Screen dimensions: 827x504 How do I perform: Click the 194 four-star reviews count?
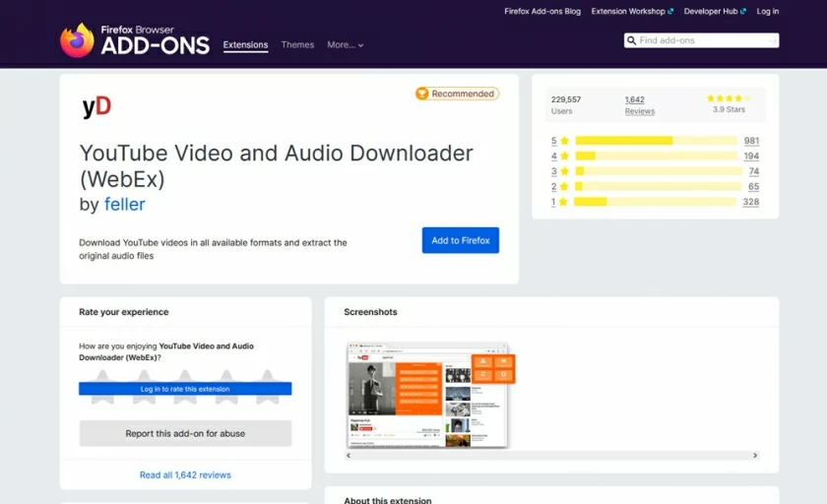click(x=751, y=157)
